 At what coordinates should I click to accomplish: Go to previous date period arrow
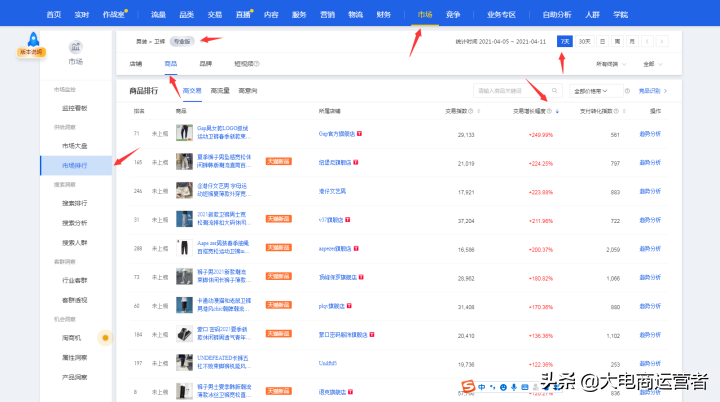coord(647,41)
